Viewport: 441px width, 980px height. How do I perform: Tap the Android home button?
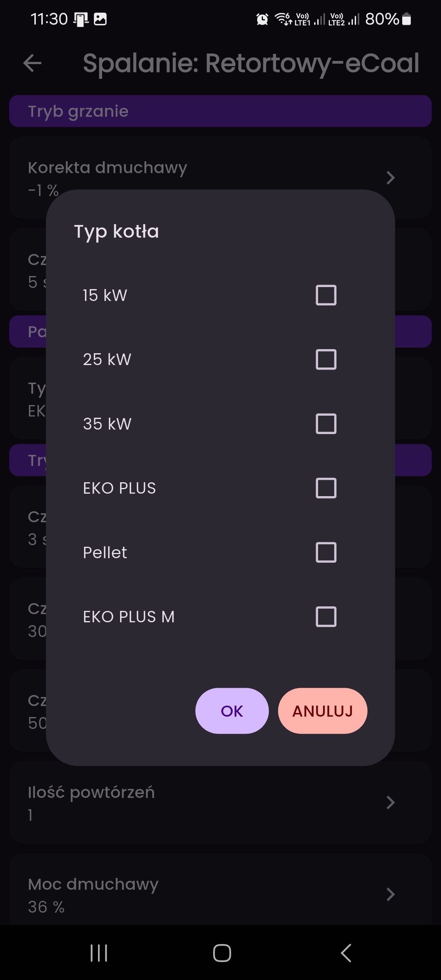tap(222, 953)
